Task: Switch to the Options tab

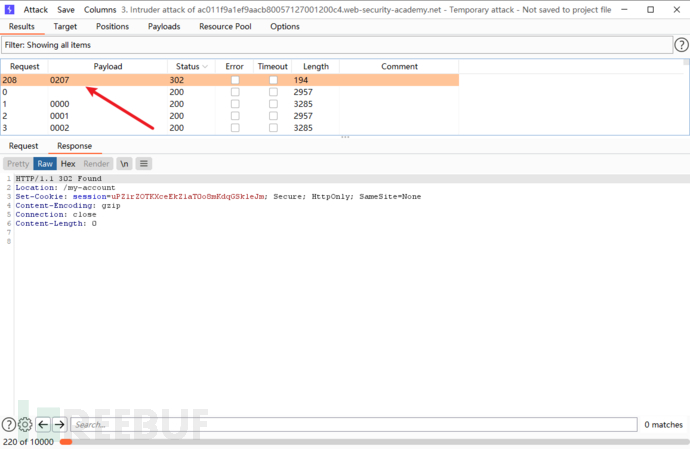Action: click(x=285, y=26)
